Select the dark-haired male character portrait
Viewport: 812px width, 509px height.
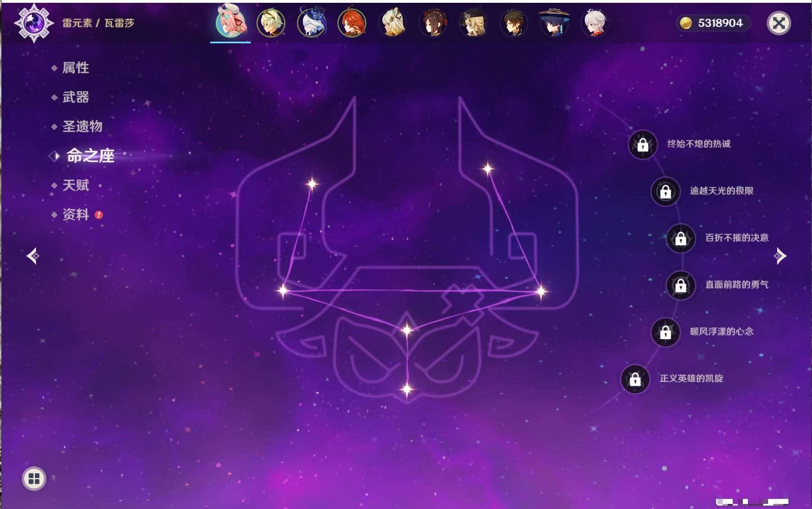click(x=514, y=23)
